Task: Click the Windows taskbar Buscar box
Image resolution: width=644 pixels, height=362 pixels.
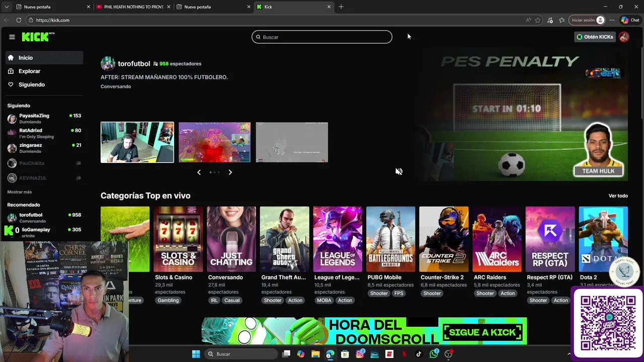Action: 242,354
